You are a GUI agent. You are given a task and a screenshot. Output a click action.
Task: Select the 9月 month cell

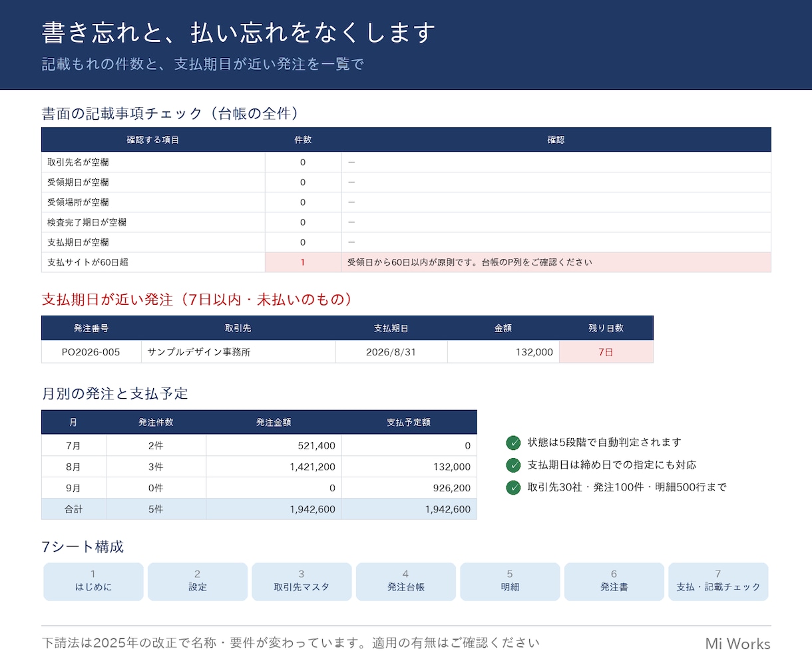click(74, 489)
